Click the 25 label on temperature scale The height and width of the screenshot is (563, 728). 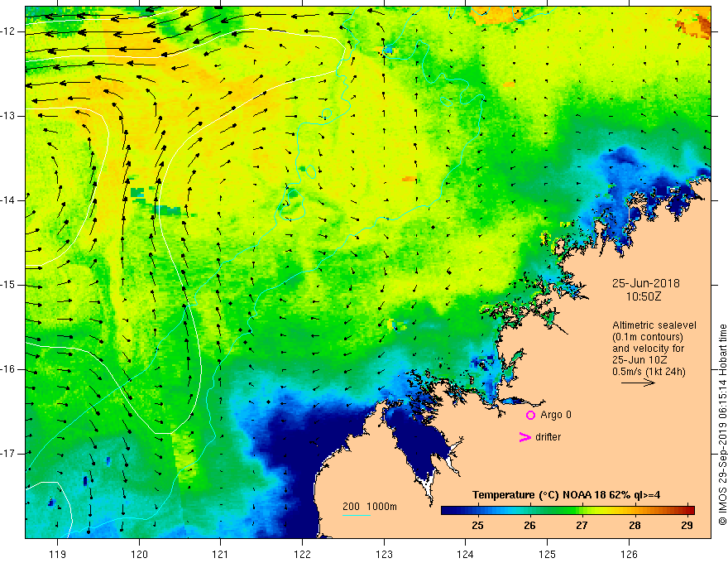point(478,526)
